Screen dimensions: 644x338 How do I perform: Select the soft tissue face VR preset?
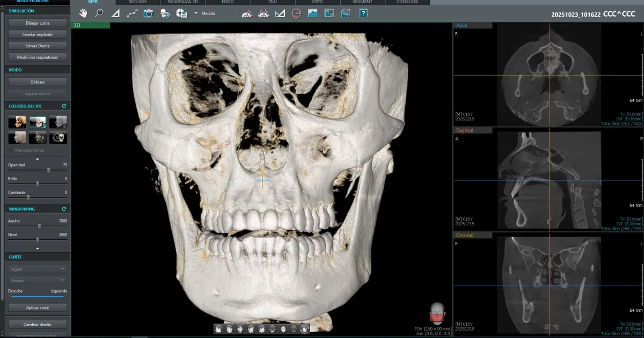[x=17, y=138]
